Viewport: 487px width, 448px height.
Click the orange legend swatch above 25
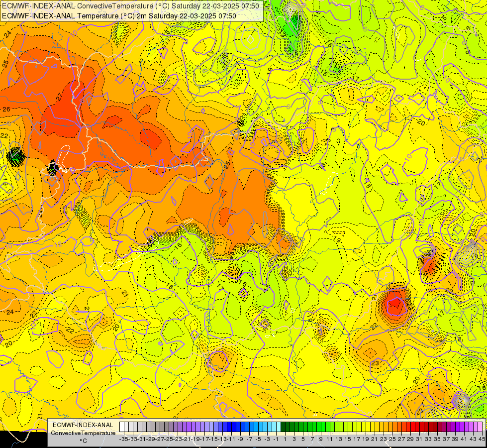pos(390,427)
